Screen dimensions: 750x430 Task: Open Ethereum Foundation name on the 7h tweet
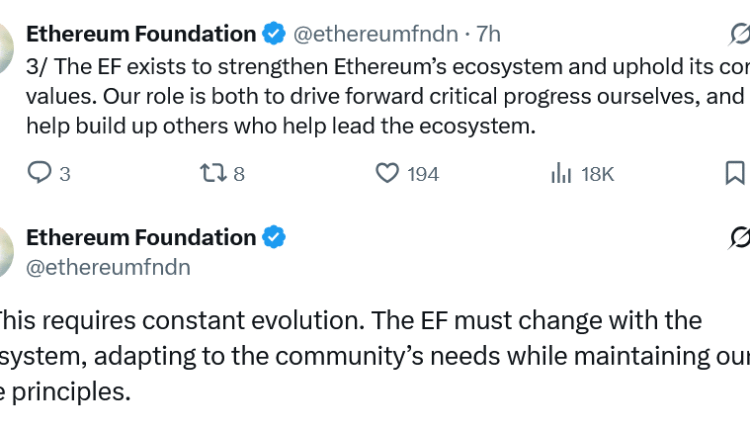[140, 34]
